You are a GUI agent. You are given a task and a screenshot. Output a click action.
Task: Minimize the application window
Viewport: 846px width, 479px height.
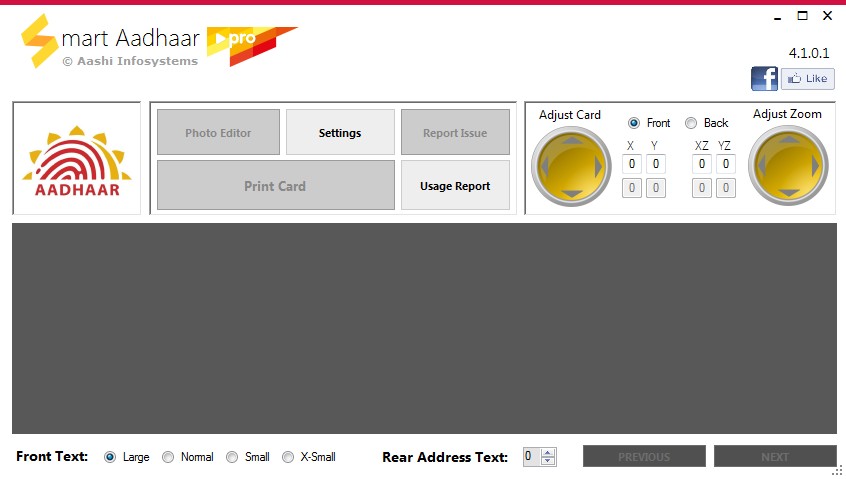(x=777, y=17)
